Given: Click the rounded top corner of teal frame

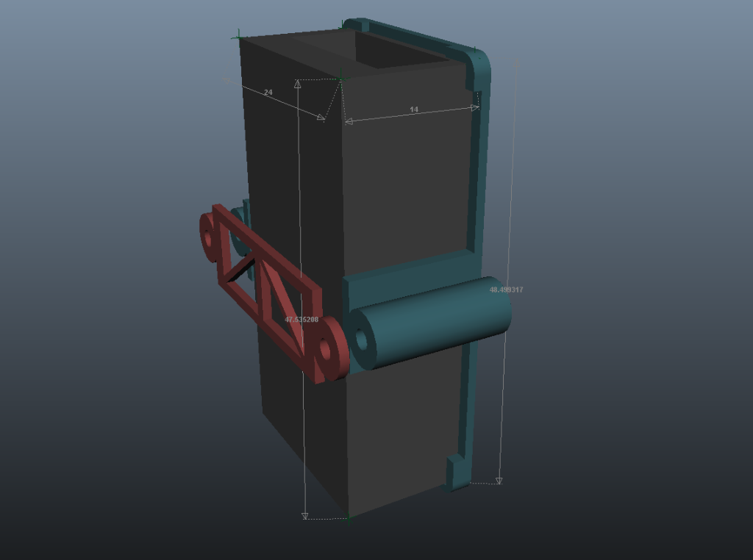Looking at the screenshot, I should point(482,60).
